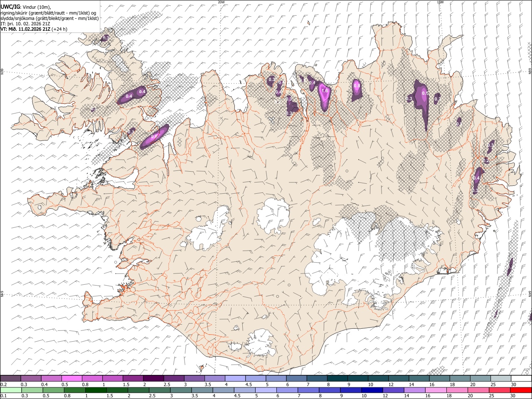This screenshot has height=399, width=532.
Task: Click the '1.6' snowfall value on the map
Action: pyautogui.click(x=325, y=91)
